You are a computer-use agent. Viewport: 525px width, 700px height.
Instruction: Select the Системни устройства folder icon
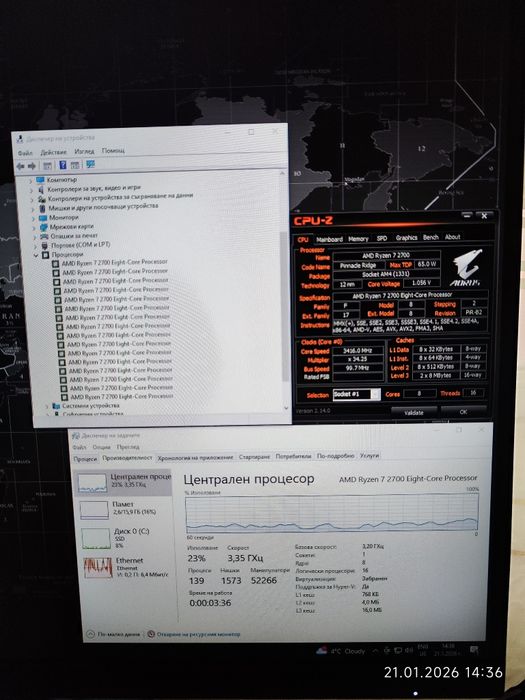click(56, 406)
